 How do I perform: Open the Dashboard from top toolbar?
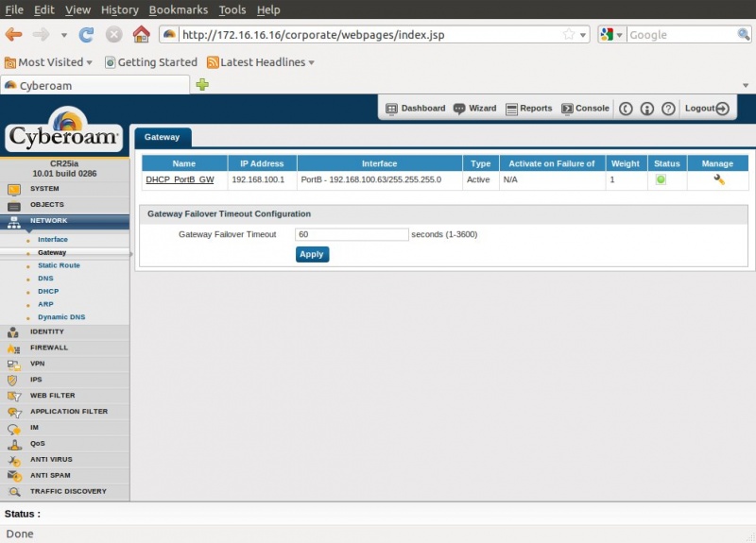pyautogui.click(x=415, y=109)
